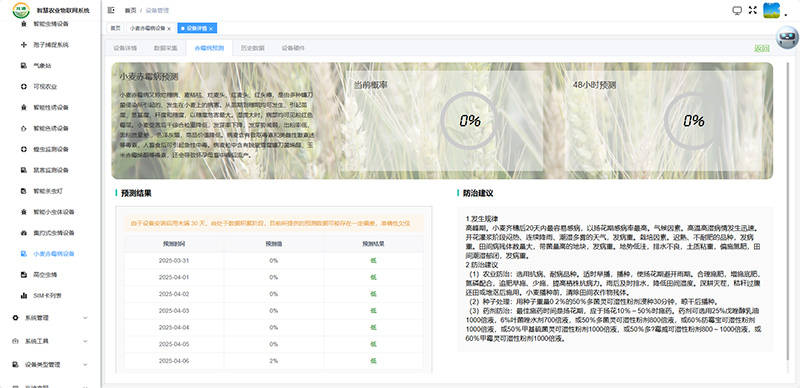Collapse the sidebar with the hamburger icon

tap(111, 10)
